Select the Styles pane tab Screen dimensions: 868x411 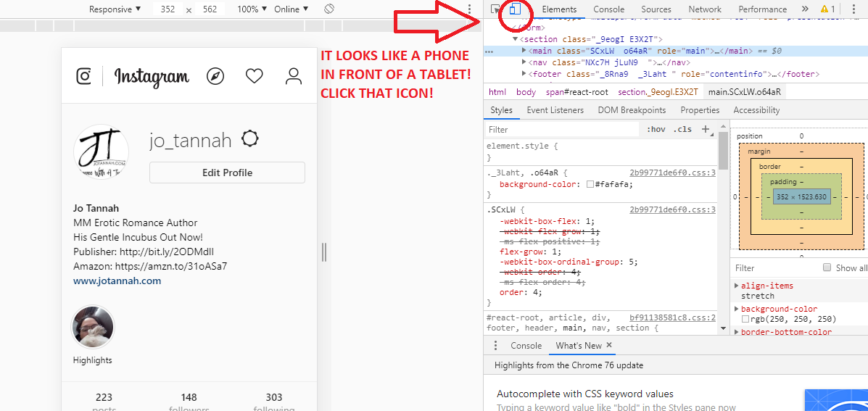coord(502,110)
